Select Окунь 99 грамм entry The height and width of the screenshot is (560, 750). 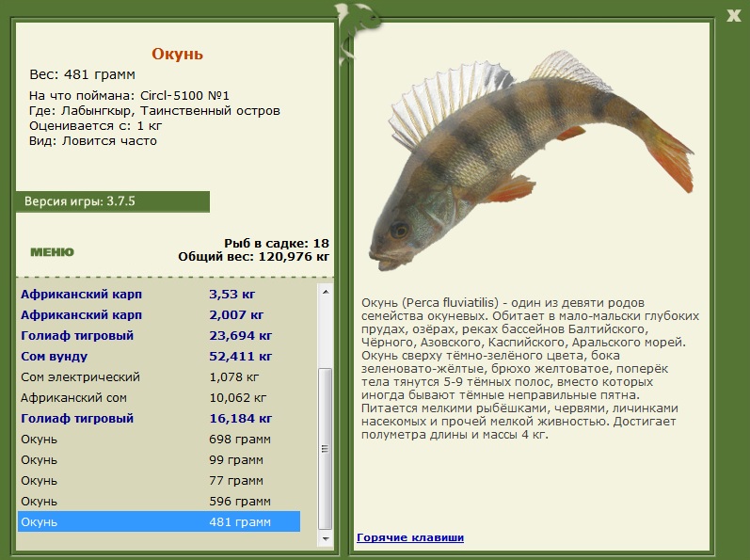tap(159, 460)
